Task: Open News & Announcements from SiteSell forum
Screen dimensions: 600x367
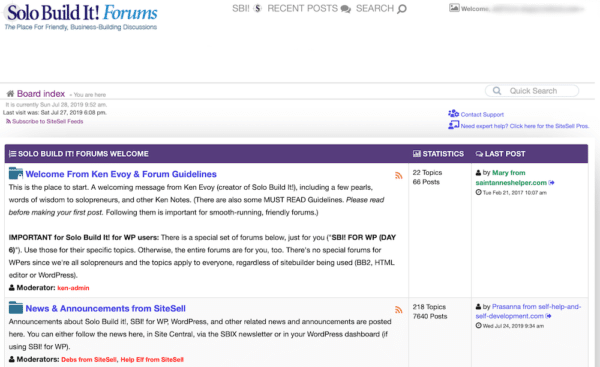Action: click(106, 308)
